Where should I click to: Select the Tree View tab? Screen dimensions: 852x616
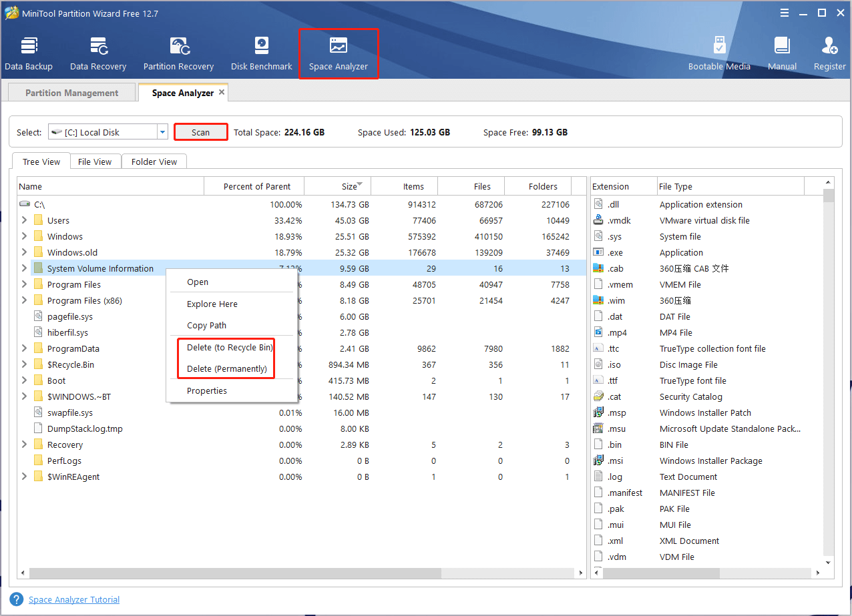[x=41, y=162]
